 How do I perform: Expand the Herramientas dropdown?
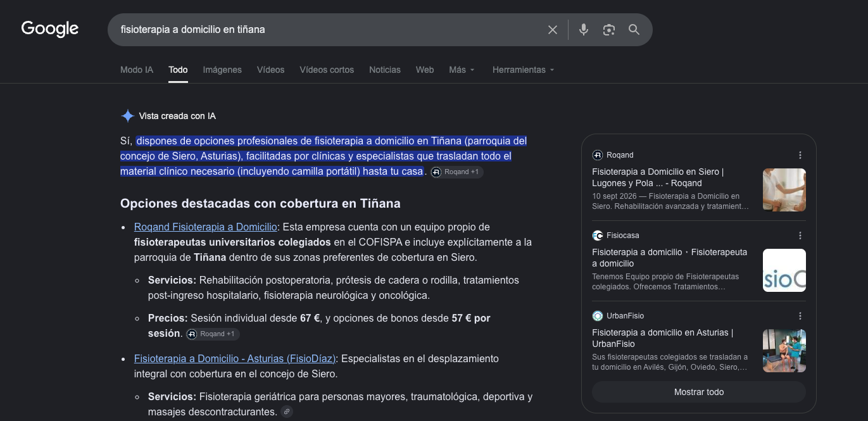point(523,70)
